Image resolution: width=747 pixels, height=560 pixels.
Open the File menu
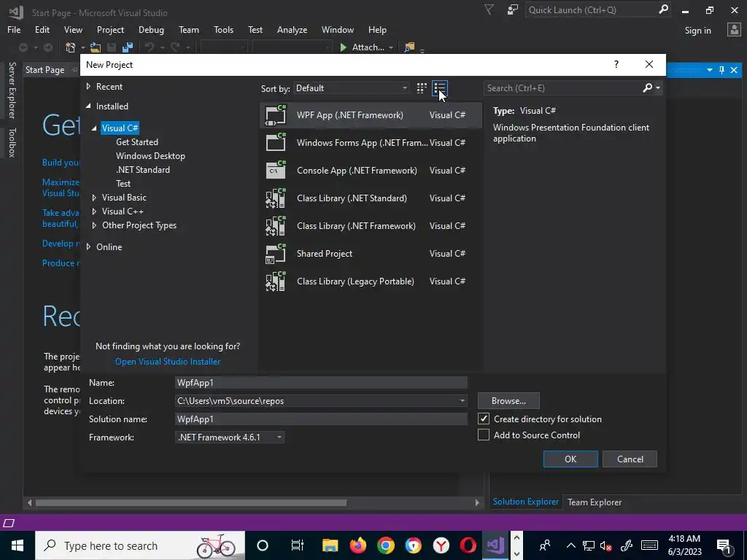coord(14,29)
